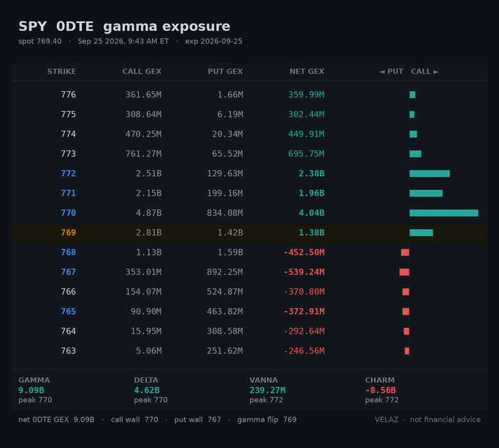This screenshot has height=448, width=499.
Task: Click the red bar for strike 767
Action: click(404, 272)
